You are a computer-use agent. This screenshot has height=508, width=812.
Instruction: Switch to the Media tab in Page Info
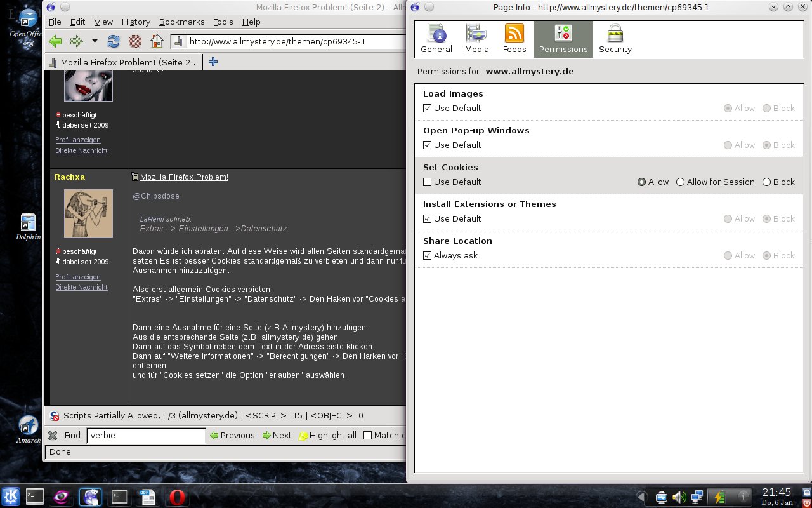pos(476,39)
